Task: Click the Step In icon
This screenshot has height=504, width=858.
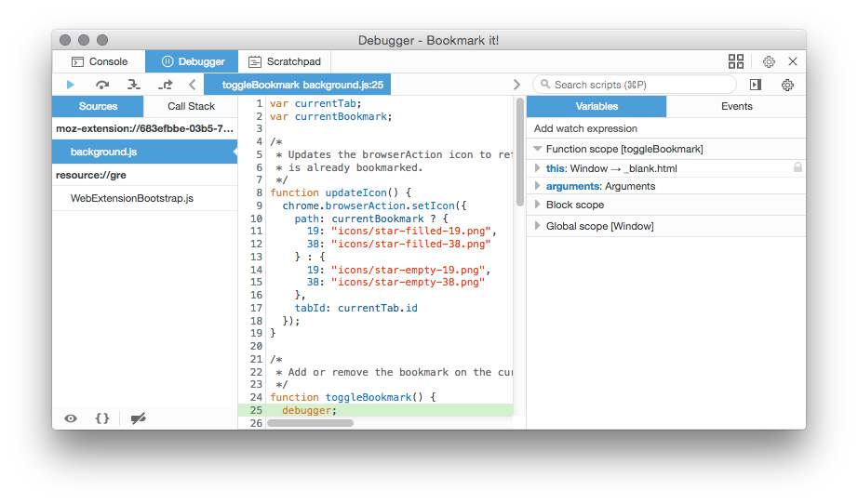Action: (x=134, y=85)
